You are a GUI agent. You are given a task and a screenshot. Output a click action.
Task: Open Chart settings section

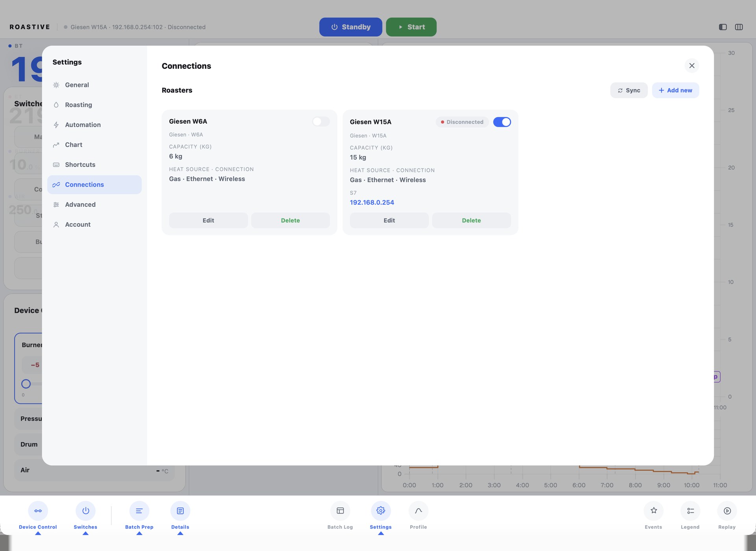94,145
